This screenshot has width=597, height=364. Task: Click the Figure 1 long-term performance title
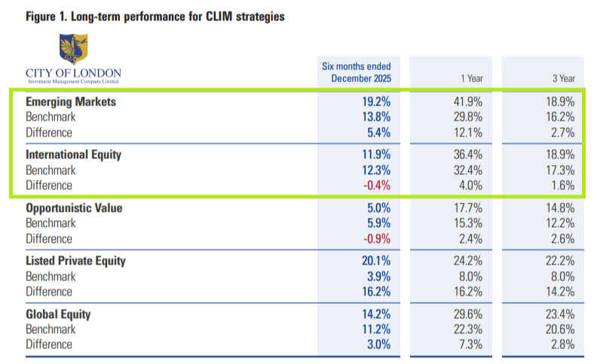tap(155, 17)
